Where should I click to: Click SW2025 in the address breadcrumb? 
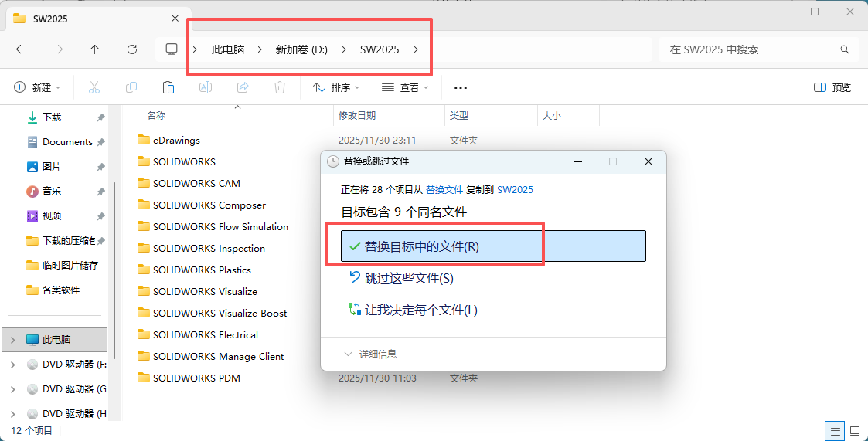point(380,49)
